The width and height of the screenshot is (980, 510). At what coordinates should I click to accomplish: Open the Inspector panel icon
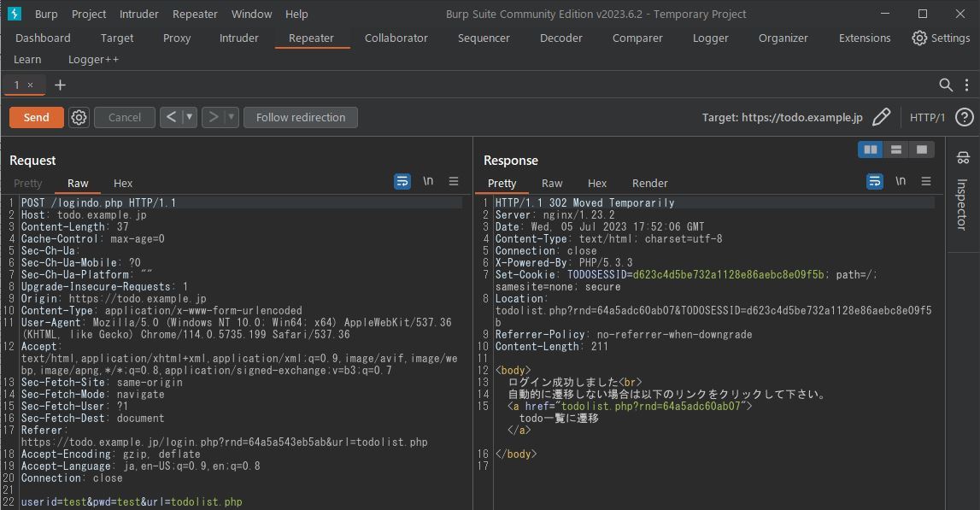pyautogui.click(x=963, y=157)
